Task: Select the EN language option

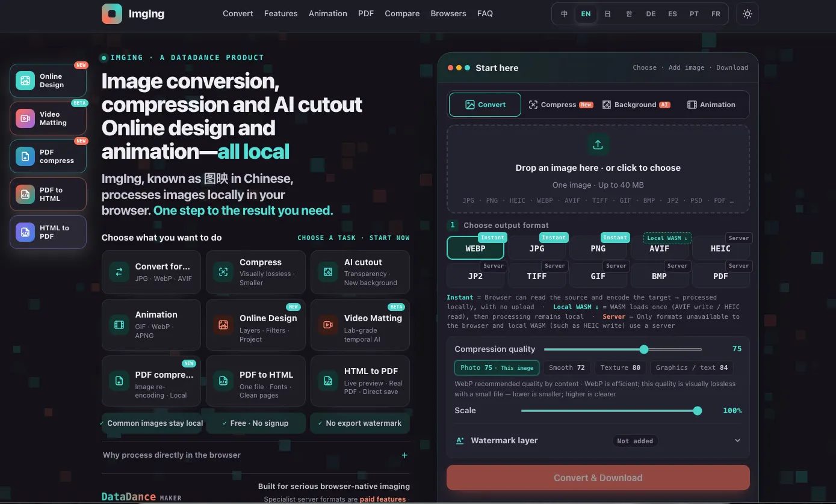Action: pos(586,14)
